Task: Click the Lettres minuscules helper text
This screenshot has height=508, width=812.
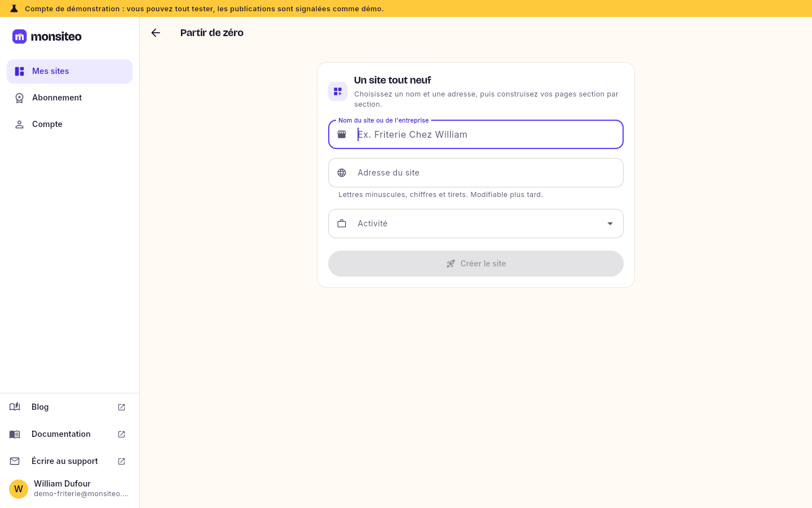Action: 440,195
